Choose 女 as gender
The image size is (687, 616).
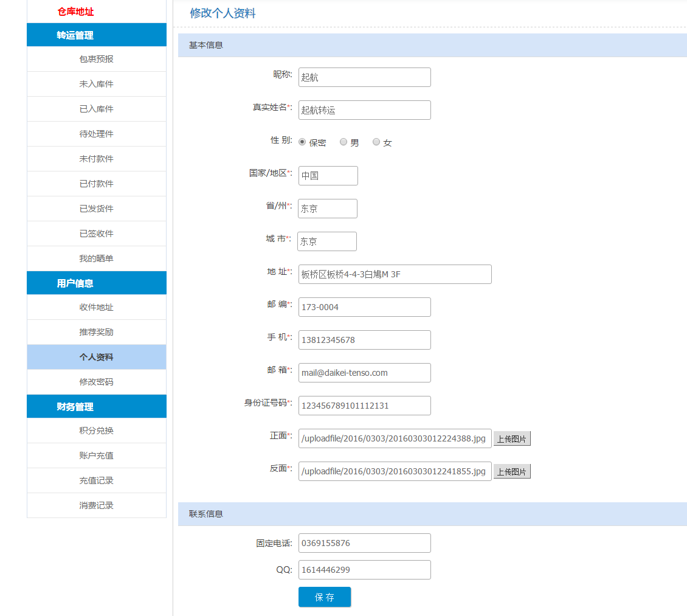376,142
